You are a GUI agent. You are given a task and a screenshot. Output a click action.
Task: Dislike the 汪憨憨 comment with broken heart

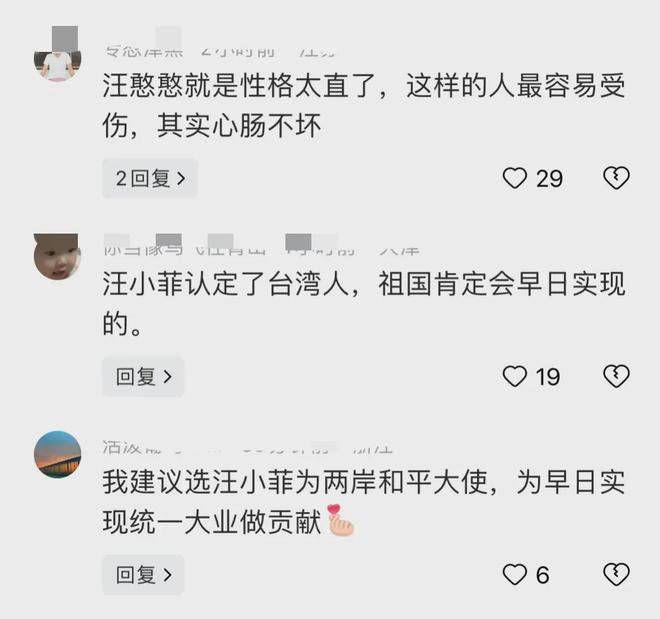(616, 178)
